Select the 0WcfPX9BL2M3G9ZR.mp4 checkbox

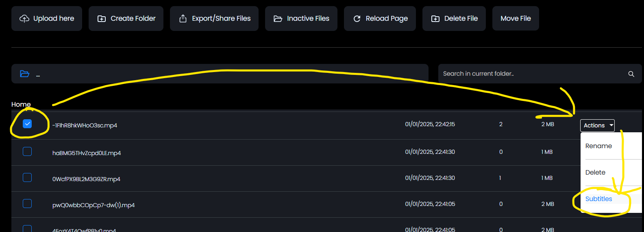coord(27,177)
